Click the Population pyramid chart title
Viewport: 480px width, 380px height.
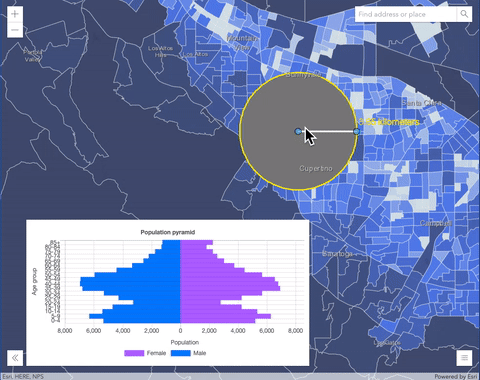coord(168,232)
